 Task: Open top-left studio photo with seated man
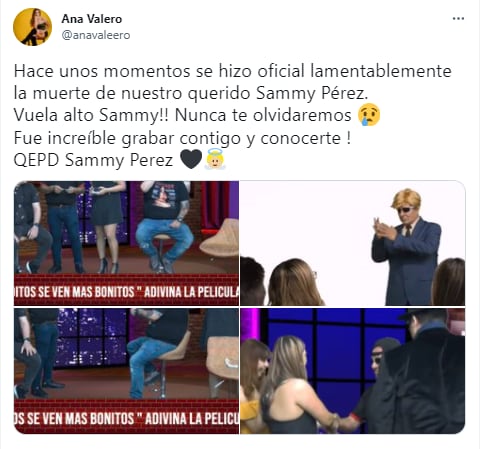tap(126, 243)
